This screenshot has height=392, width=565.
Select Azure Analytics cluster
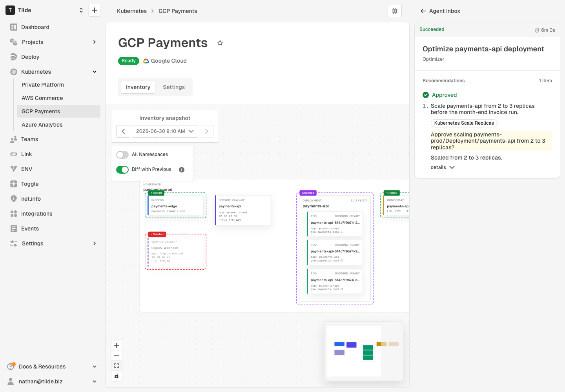[x=58, y=125]
